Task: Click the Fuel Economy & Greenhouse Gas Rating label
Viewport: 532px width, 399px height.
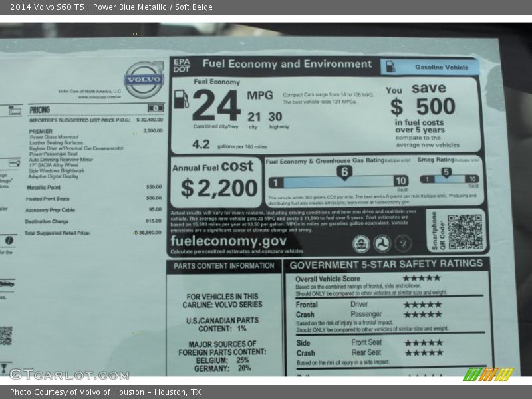Action: tap(325, 161)
